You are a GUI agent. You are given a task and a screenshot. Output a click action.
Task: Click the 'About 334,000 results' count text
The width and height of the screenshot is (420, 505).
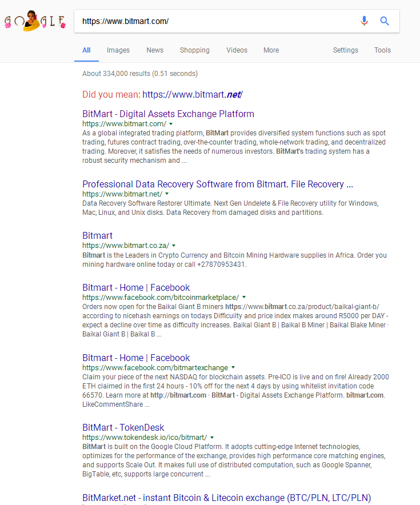[x=140, y=74]
